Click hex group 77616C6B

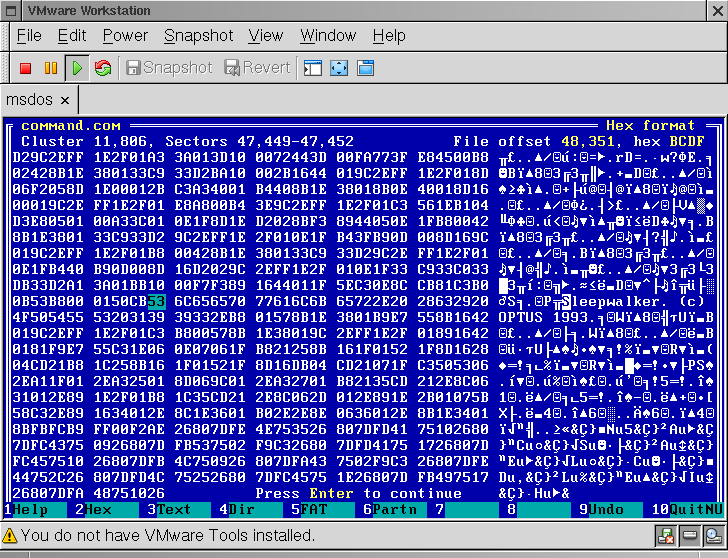coord(291,302)
